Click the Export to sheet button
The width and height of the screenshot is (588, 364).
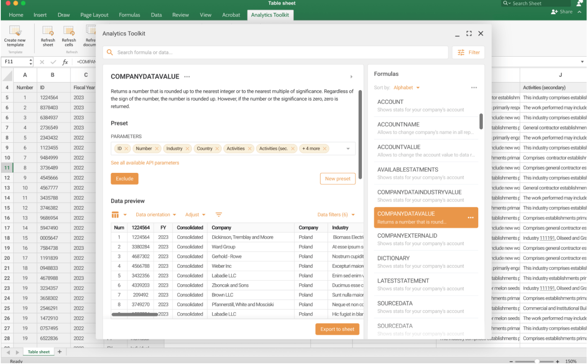[337, 329]
